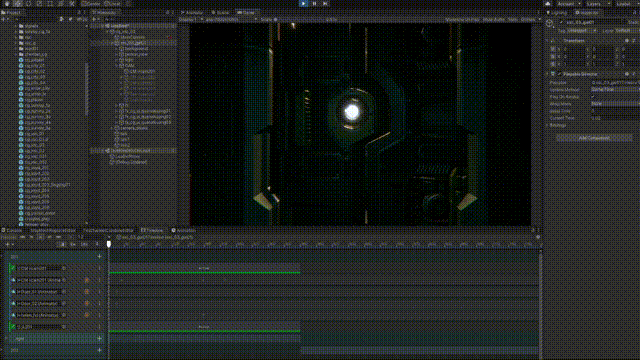Select the Hand tool in the top toolbar
Viewport: 640px width, 360px height.
[7, 3]
